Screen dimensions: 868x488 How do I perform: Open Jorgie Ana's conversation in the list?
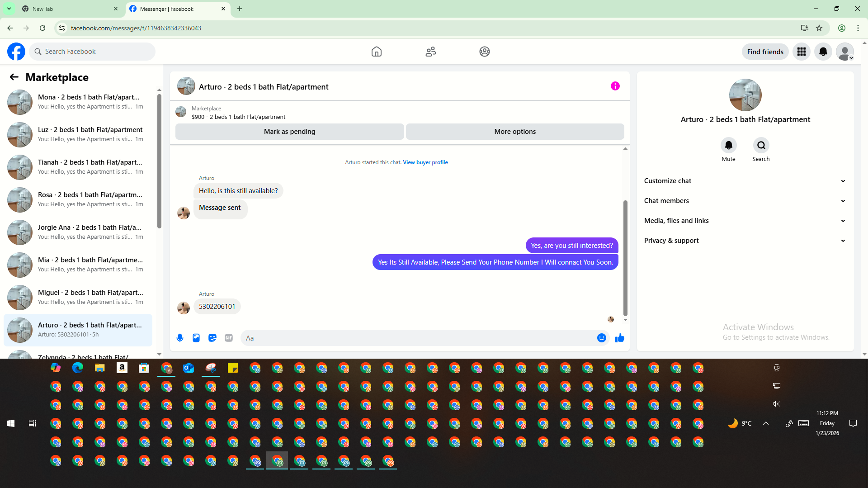point(78,232)
